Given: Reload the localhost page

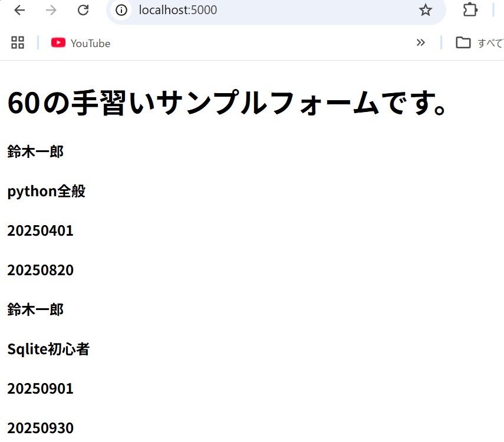Looking at the screenshot, I should 84,10.
